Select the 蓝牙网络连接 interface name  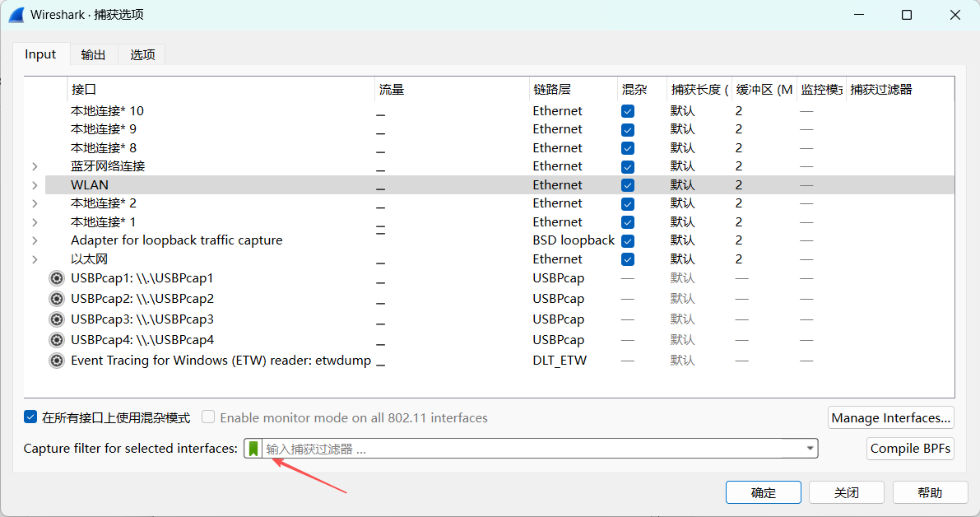pyautogui.click(x=108, y=166)
